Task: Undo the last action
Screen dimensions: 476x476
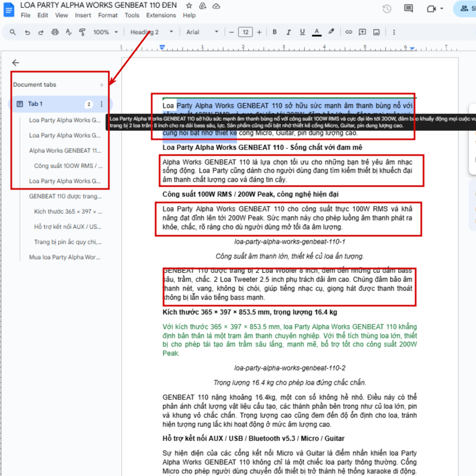Action: pos(27,32)
